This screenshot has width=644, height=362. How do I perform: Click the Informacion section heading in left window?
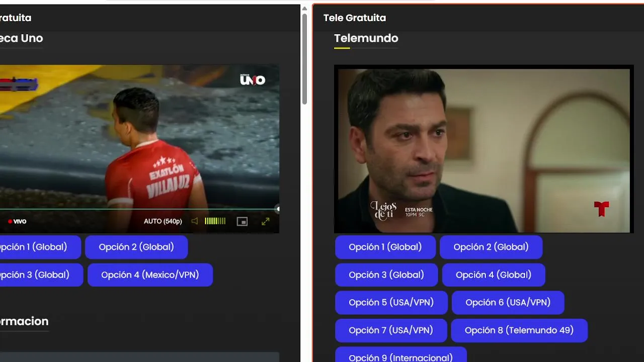(x=24, y=321)
